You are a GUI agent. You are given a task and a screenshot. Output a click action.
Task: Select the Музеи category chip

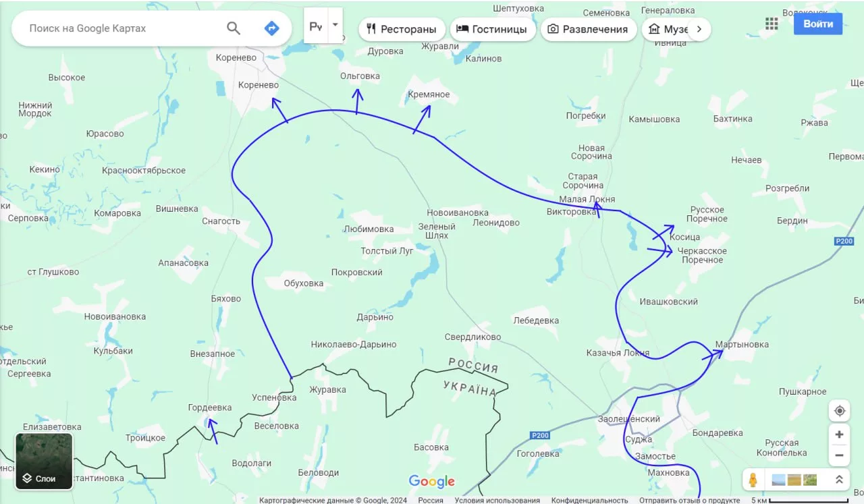click(667, 29)
